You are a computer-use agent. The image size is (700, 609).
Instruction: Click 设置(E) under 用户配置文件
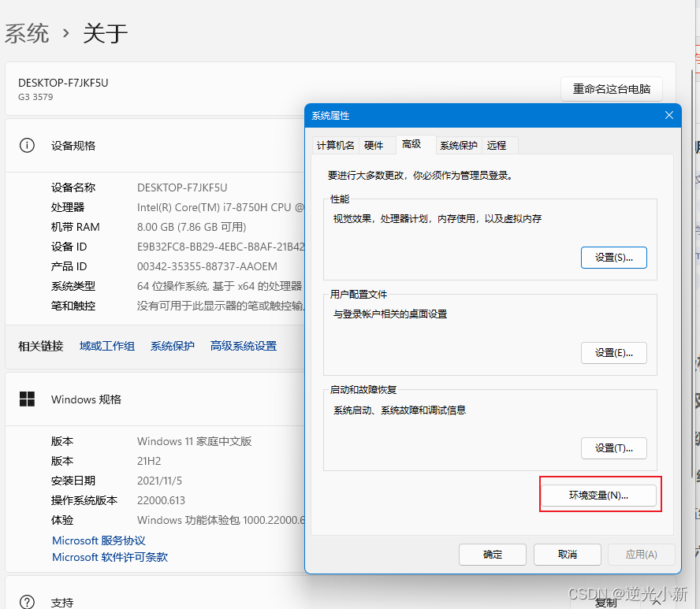(x=614, y=352)
